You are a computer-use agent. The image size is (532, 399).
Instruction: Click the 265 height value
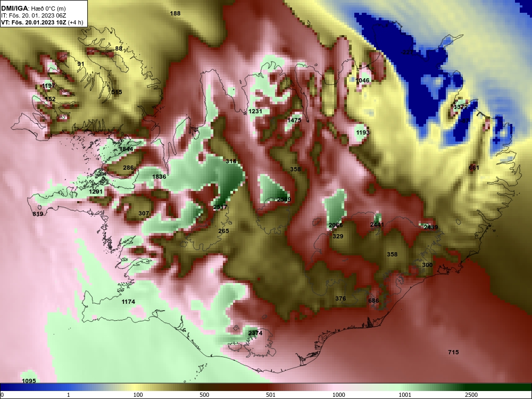tap(223, 231)
